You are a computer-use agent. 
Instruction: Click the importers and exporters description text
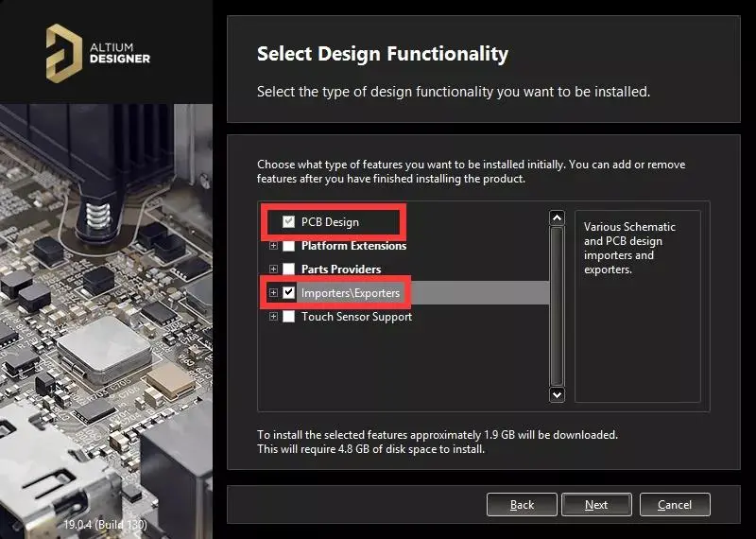click(x=629, y=248)
